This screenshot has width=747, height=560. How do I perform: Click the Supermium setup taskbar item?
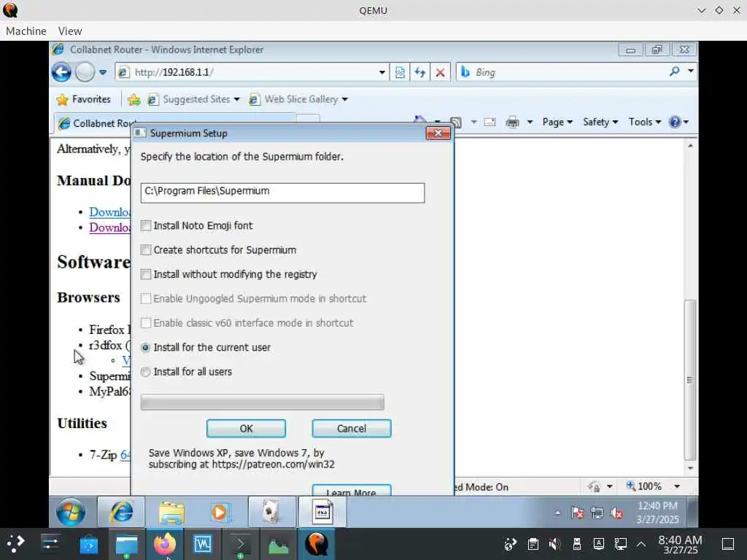[322, 512]
